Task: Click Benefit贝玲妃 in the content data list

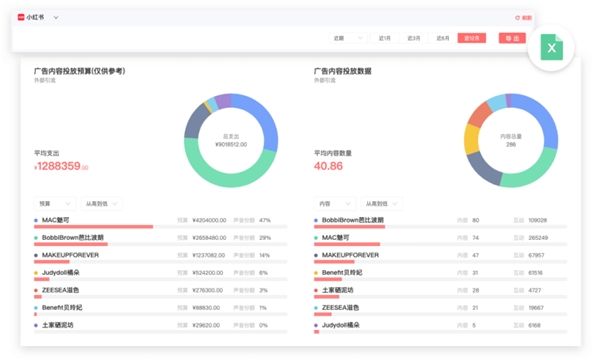Action: (342, 272)
